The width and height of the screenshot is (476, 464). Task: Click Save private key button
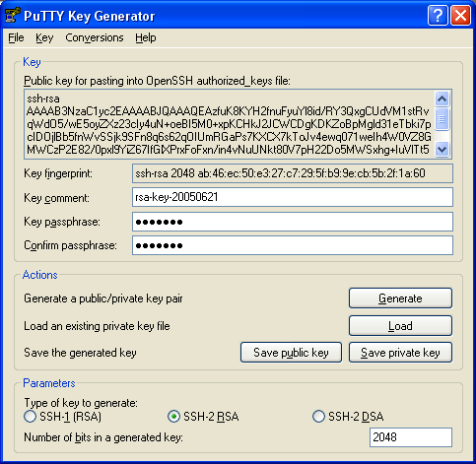pos(400,353)
